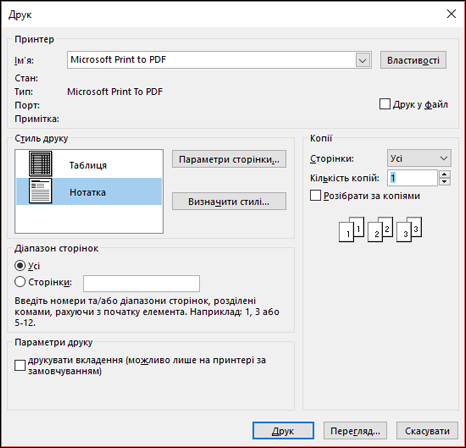Open Параметри сторінки settings
Viewport: 466px width, 448px height.
(x=229, y=159)
